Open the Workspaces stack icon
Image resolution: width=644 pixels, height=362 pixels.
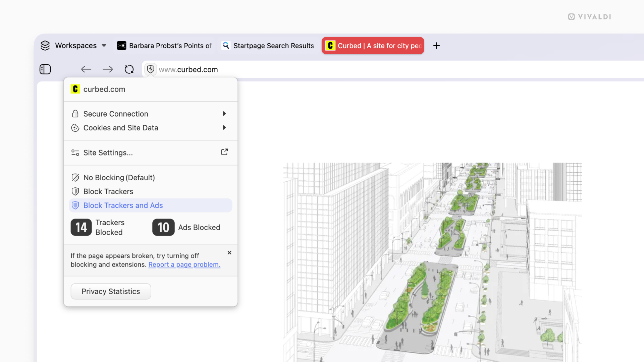[x=45, y=46]
